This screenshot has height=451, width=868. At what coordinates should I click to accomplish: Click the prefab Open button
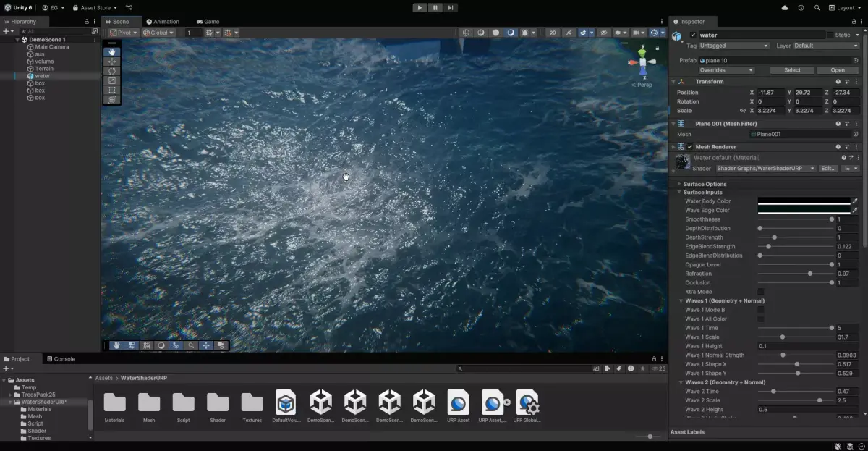[838, 70]
